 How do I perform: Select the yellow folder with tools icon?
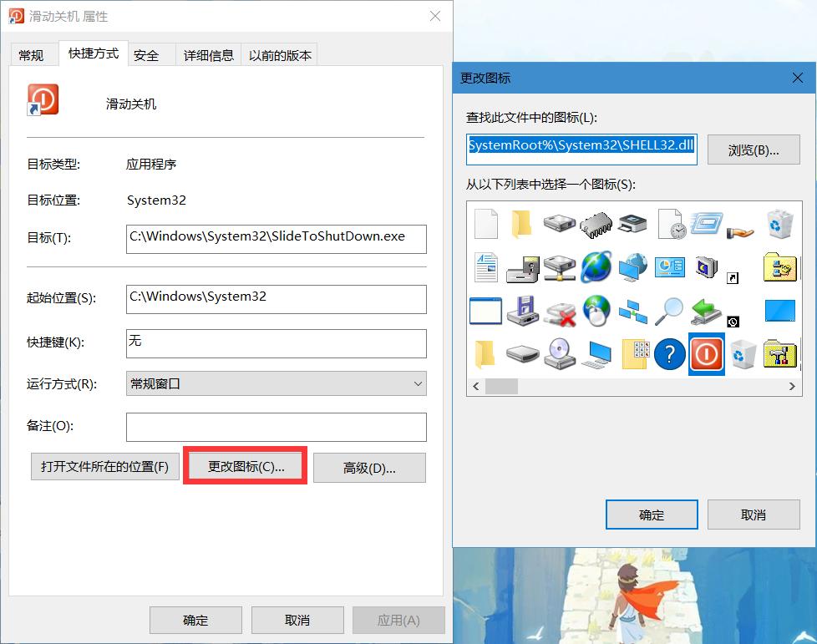click(779, 354)
